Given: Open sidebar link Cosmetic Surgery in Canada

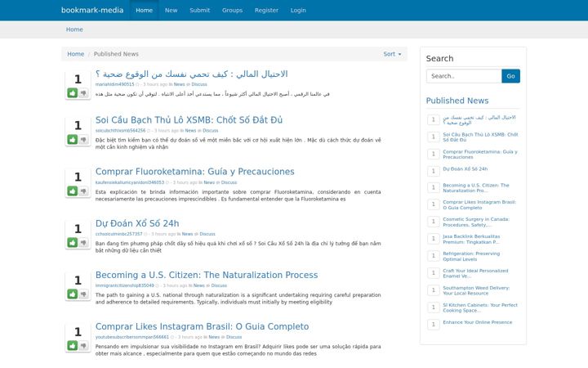Looking at the screenshot, I should coord(476,222).
